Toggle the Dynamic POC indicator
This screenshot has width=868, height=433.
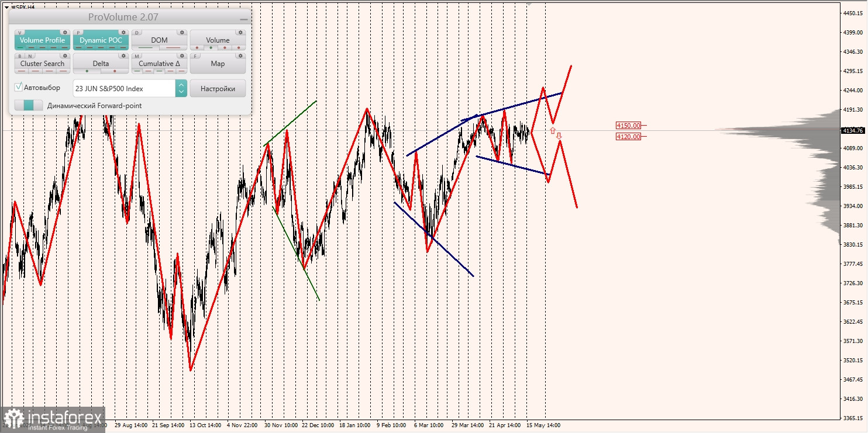(101, 40)
